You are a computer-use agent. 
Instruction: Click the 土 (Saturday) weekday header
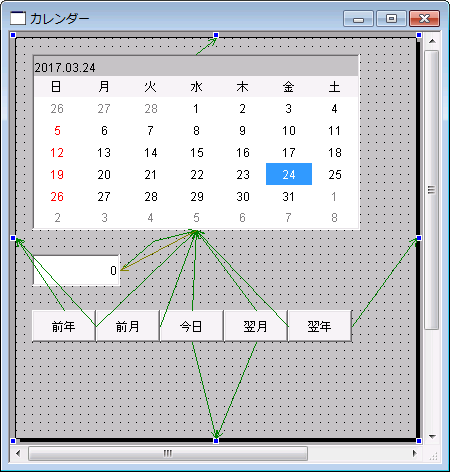(335, 87)
